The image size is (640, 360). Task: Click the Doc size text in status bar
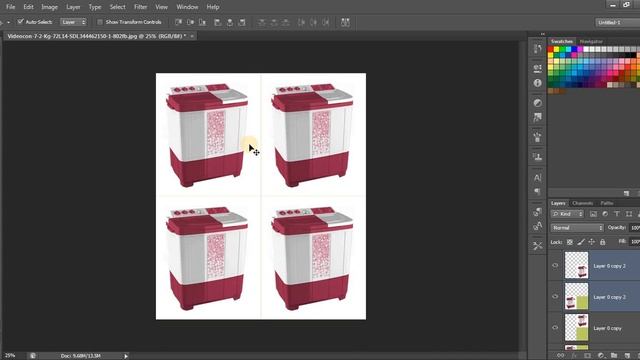click(80, 356)
